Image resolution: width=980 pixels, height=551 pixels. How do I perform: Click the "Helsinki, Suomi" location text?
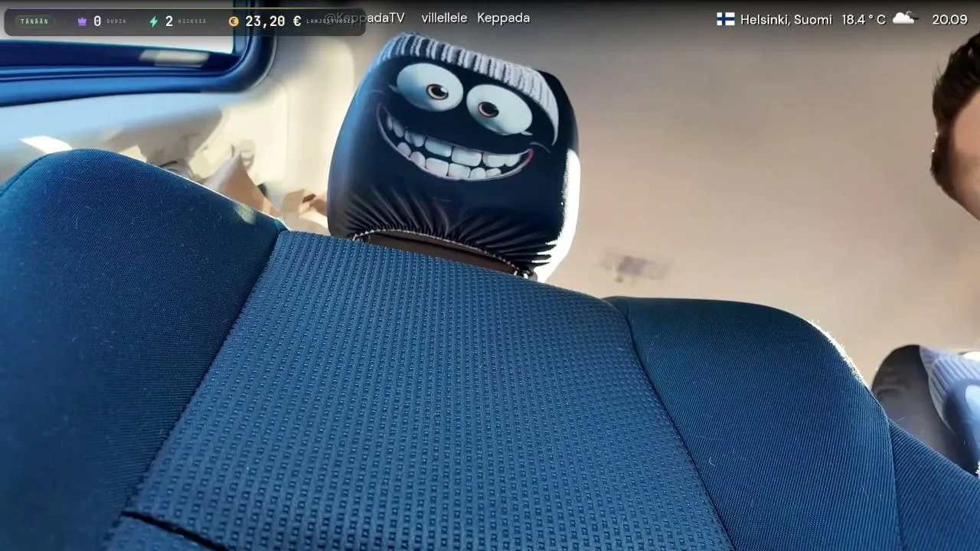coord(786,20)
